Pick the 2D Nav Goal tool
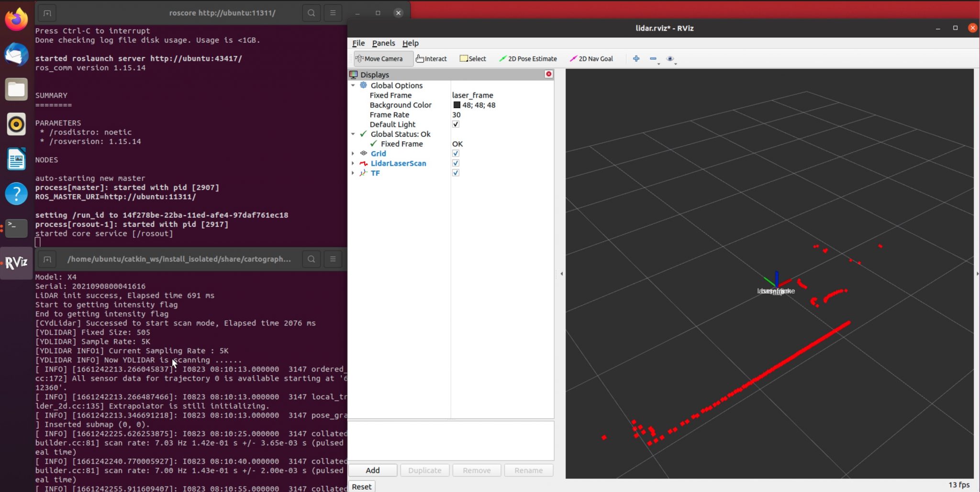The image size is (980, 492). coord(591,59)
